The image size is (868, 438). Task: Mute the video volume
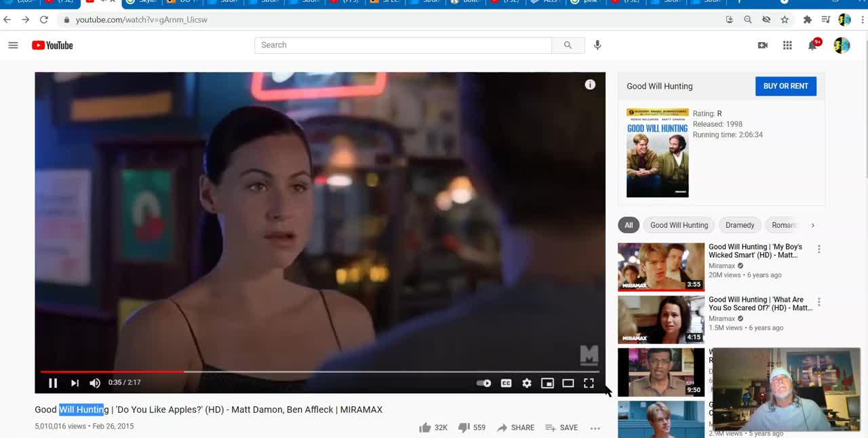[x=95, y=383]
